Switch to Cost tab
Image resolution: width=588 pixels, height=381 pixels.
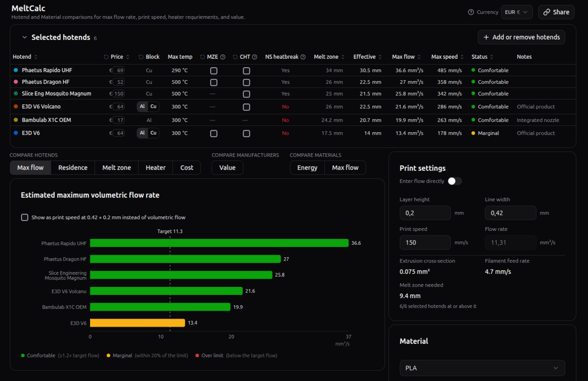tap(187, 167)
